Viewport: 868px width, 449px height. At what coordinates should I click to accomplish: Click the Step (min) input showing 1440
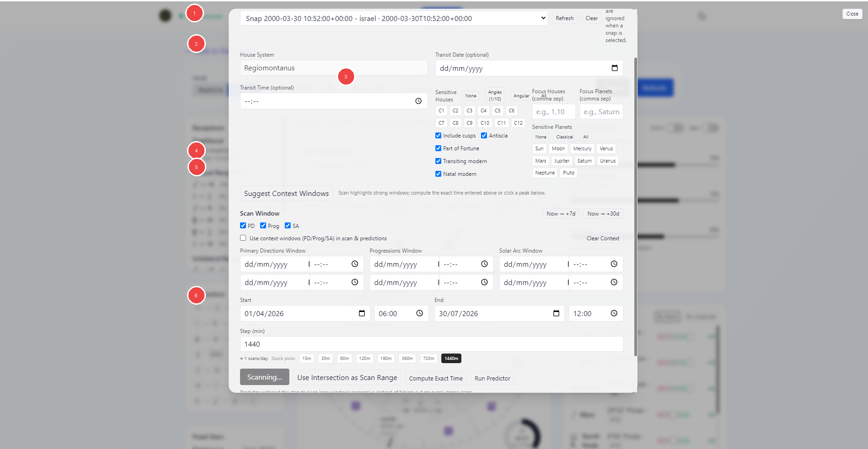tap(431, 344)
